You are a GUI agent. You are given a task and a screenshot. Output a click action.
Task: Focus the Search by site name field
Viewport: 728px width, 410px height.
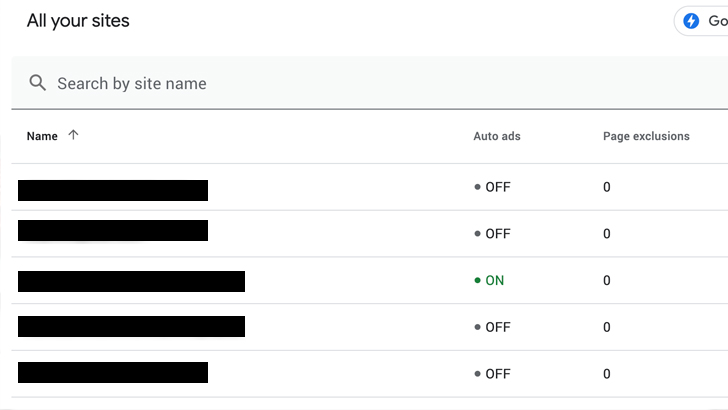(300, 83)
